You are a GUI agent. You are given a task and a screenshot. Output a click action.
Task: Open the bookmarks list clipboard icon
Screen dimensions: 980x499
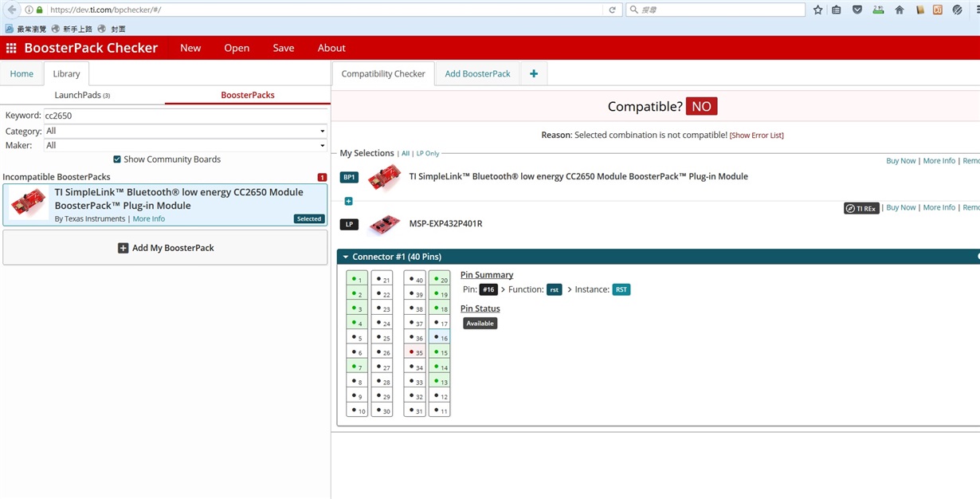tap(836, 10)
